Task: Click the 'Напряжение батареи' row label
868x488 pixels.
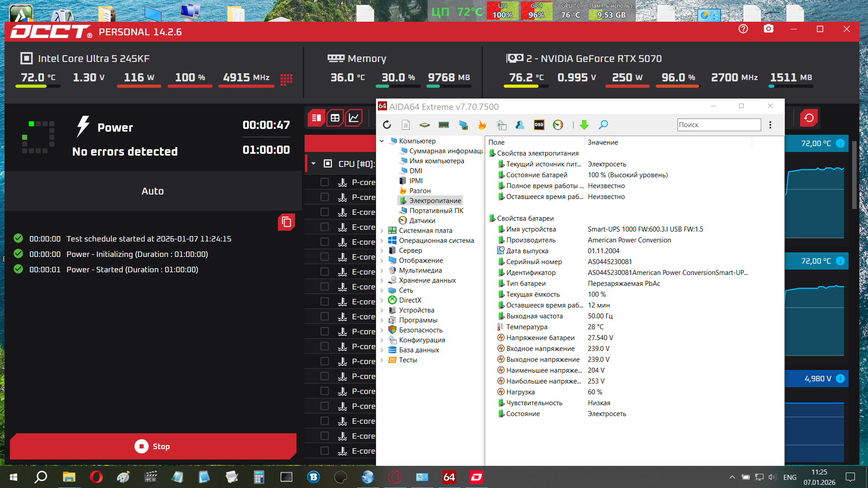Action: 540,338
